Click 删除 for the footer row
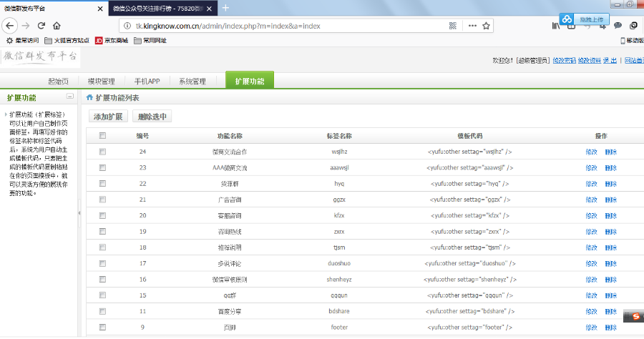The width and height of the screenshot is (644, 339). tap(611, 328)
